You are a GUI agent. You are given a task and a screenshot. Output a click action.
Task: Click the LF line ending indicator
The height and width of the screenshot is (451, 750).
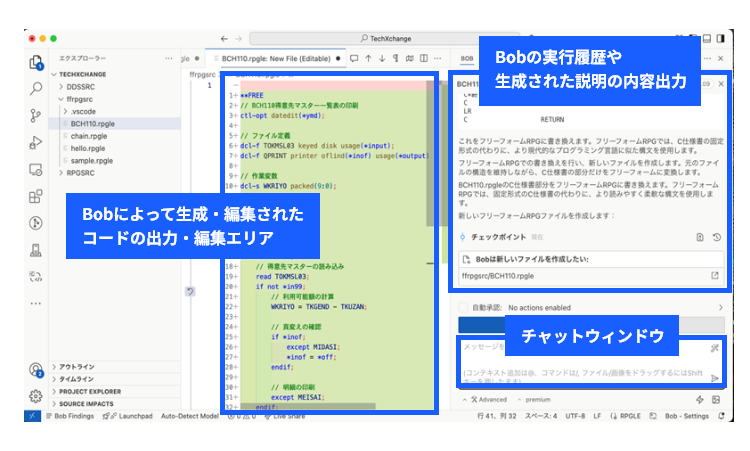click(x=597, y=416)
